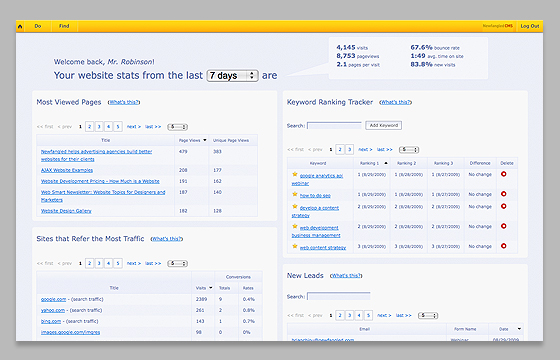Open What's this for New Leads
The image size is (560, 360).
tap(346, 276)
